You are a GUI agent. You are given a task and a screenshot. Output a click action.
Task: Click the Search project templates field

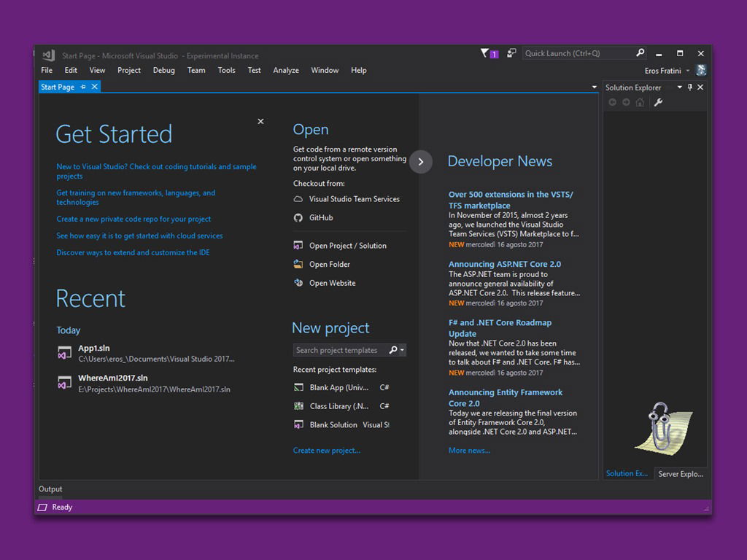pyautogui.click(x=339, y=350)
